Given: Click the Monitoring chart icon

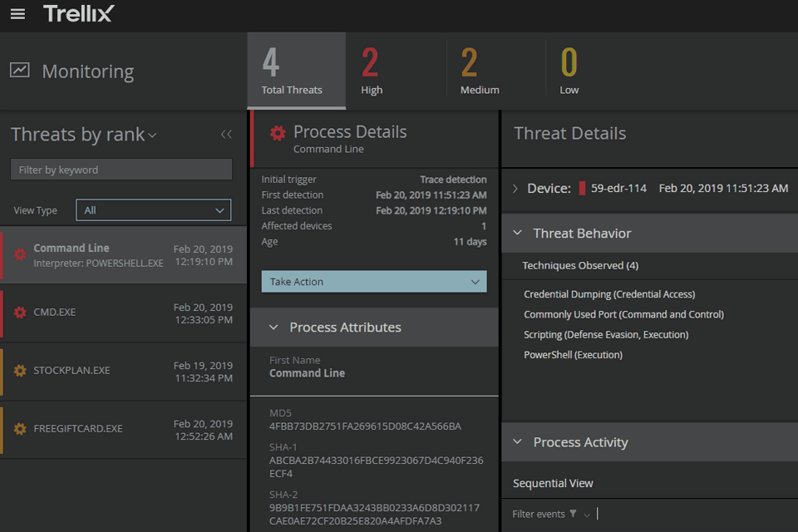Looking at the screenshot, I should pyautogui.click(x=20, y=71).
